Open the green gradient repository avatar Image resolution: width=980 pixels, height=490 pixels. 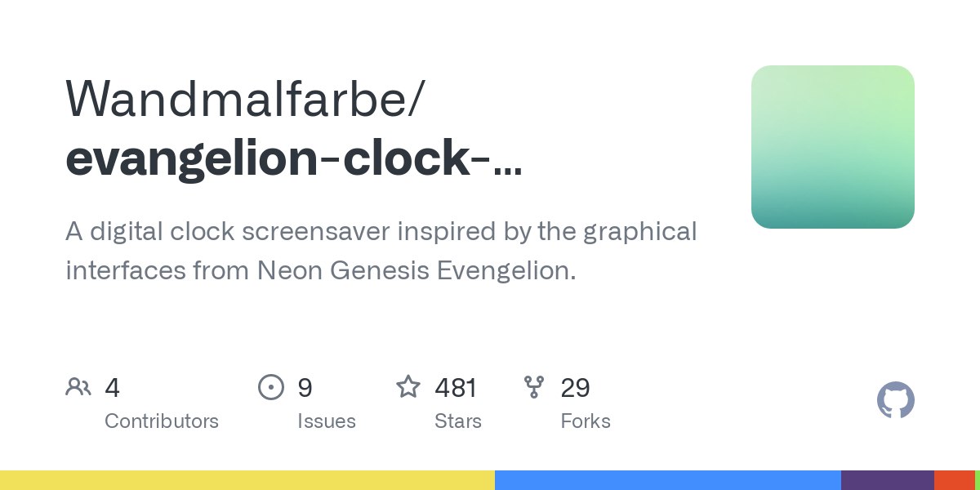833,147
